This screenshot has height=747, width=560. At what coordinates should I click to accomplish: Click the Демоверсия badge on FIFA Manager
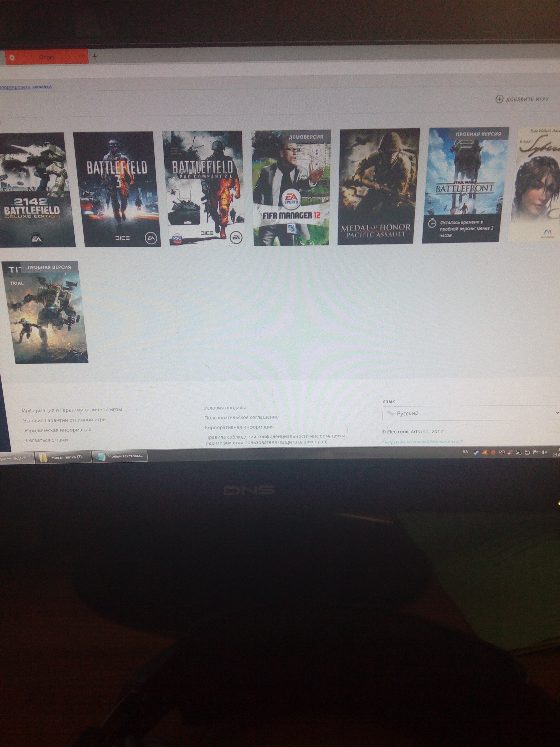coord(305,137)
